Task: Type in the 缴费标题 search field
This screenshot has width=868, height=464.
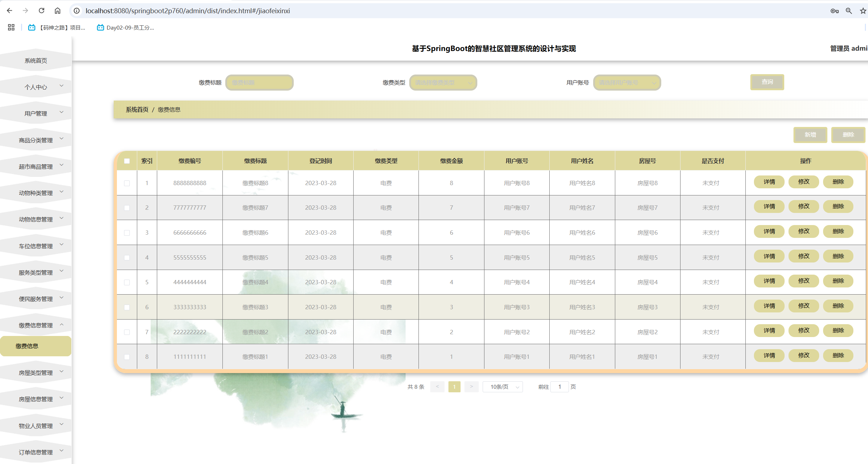Action: pos(260,82)
